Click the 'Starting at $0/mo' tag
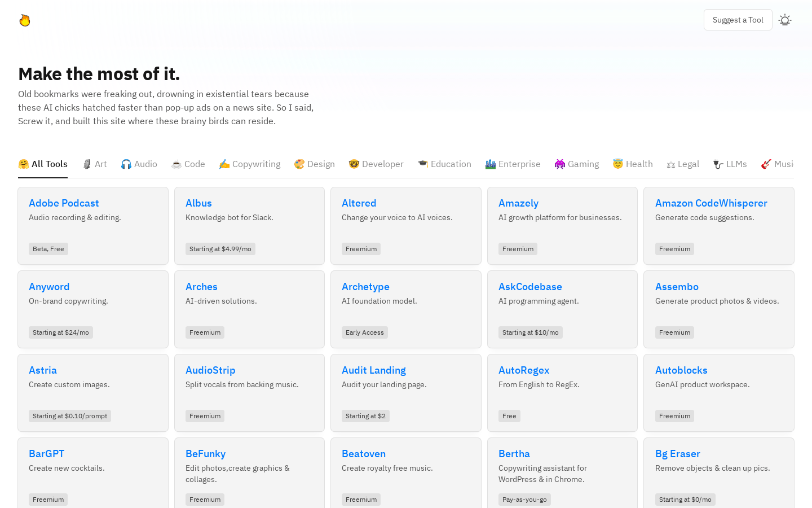812x508 pixels. point(685,500)
